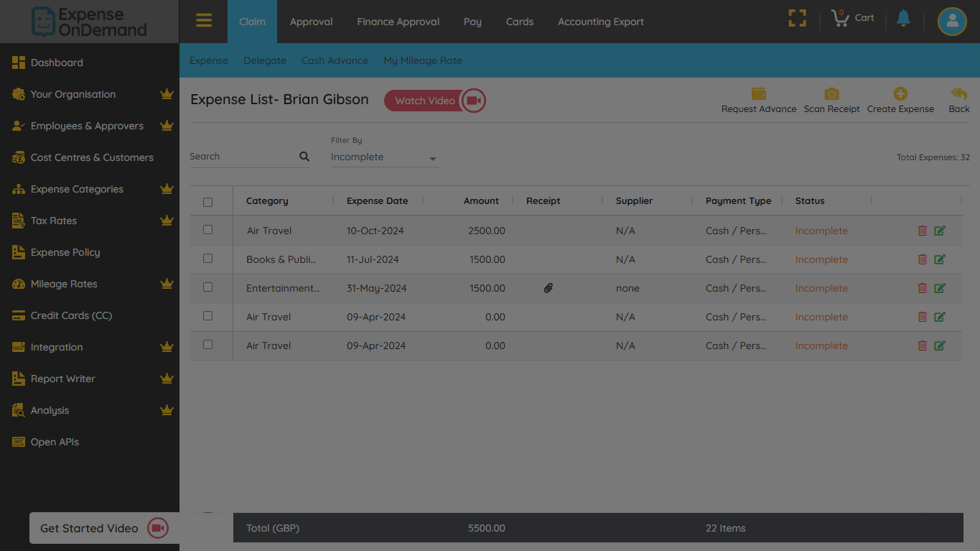The height and width of the screenshot is (551, 980).
Task: Select the My Mileage Rate sub-tab
Action: click(x=423, y=60)
